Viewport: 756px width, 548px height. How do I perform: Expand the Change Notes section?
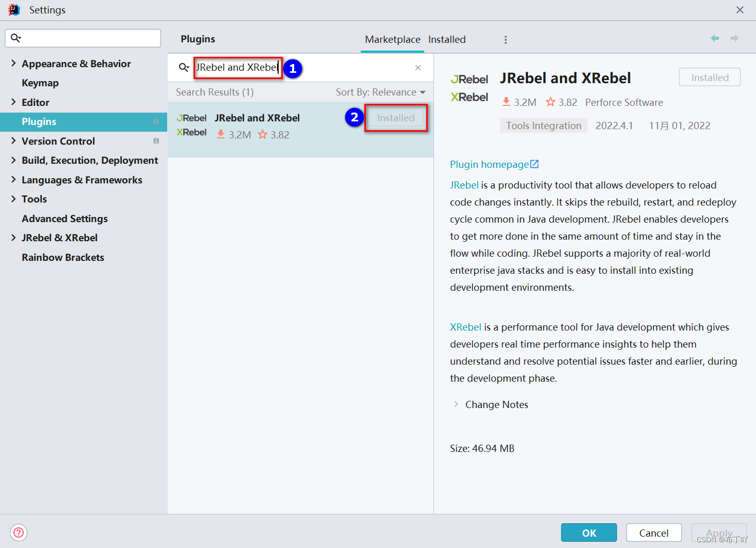[456, 404]
